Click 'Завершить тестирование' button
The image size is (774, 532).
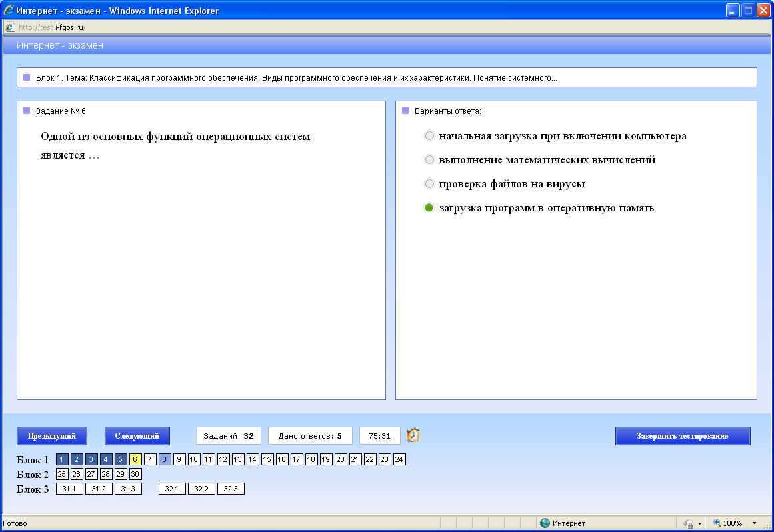[x=683, y=436]
